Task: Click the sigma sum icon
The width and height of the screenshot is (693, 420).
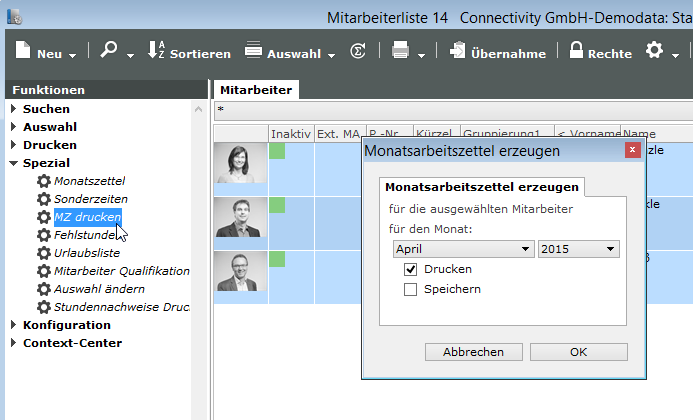Action: click(x=357, y=52)
